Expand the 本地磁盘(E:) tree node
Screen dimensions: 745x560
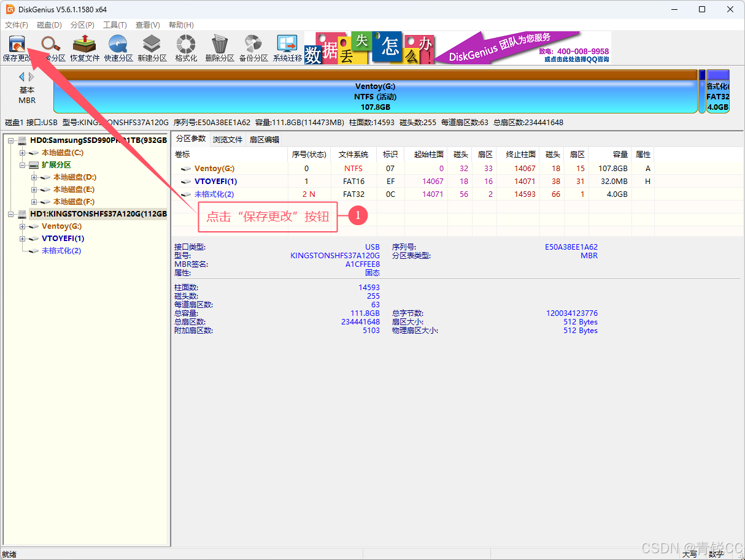click(x=34, y=190)
